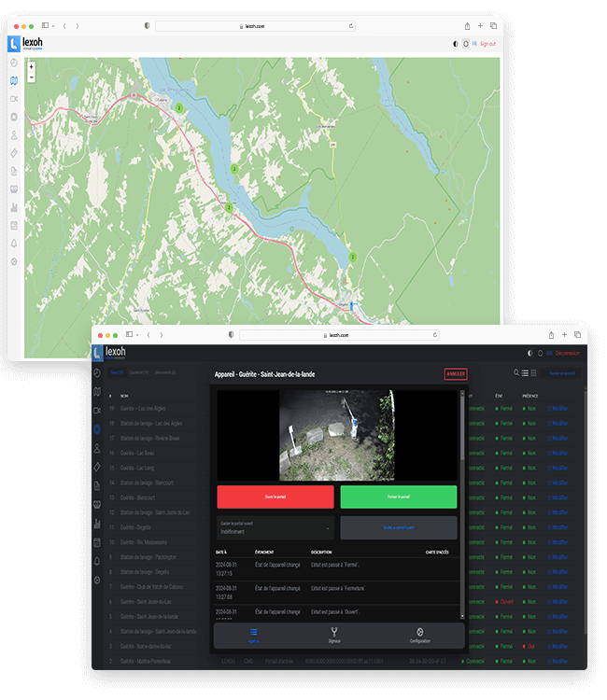The width and height of the screenshot is (607, 700).
Task: Toggle dark mode contrast icon in the light window
Action: (x=456, y=44)
